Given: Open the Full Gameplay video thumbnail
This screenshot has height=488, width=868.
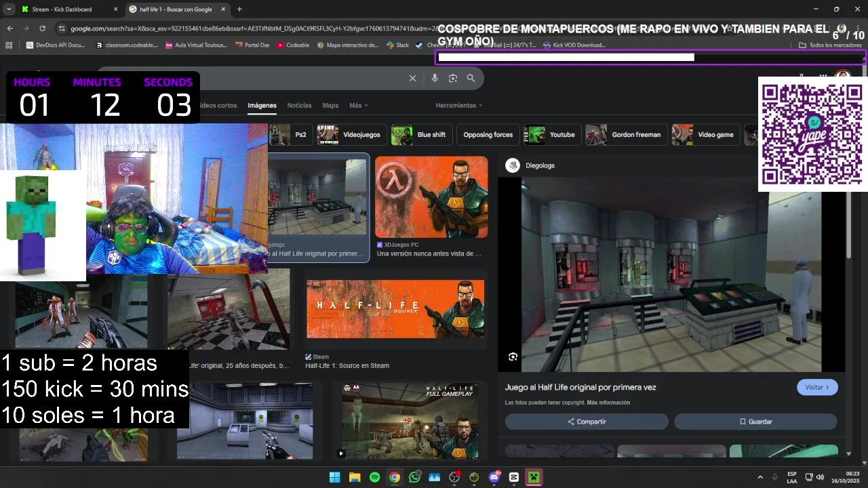Looking at the screenshot, I should coord(410,421).
